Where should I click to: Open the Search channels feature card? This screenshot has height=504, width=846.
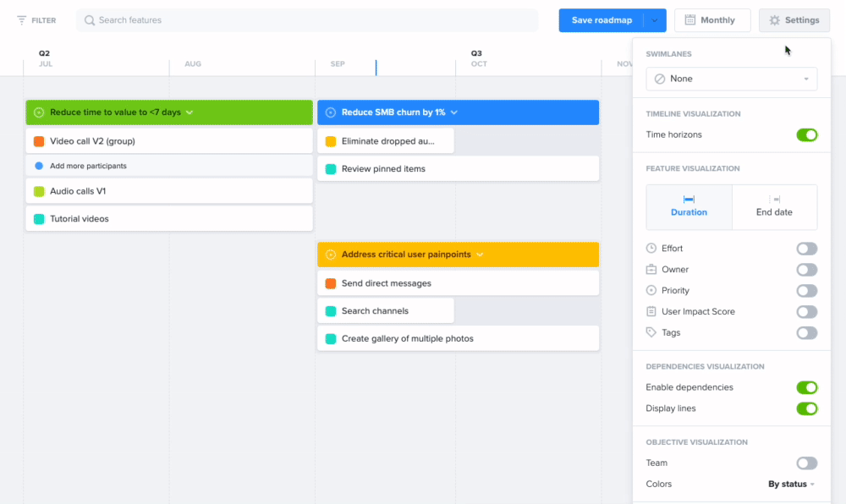pos(385,311)
